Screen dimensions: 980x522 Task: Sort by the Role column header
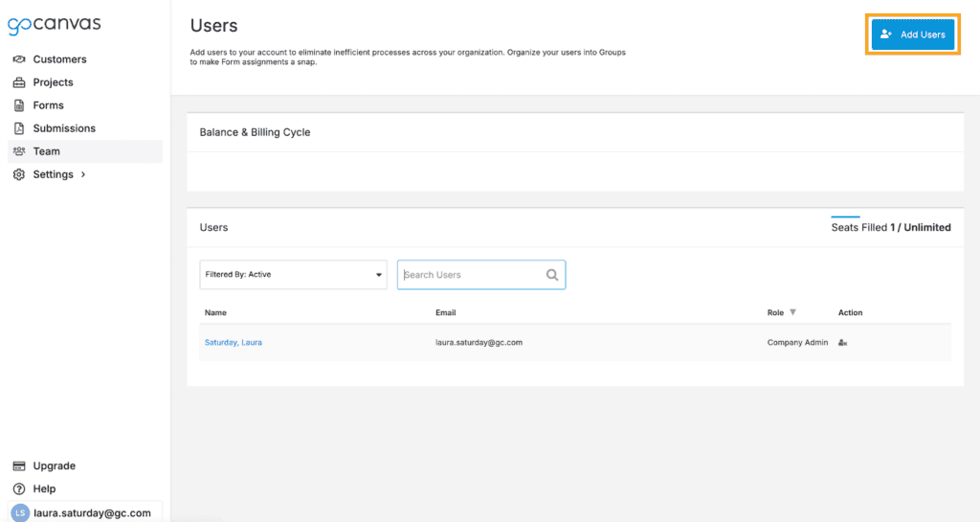pyautogui.click(x=775, y=312)
